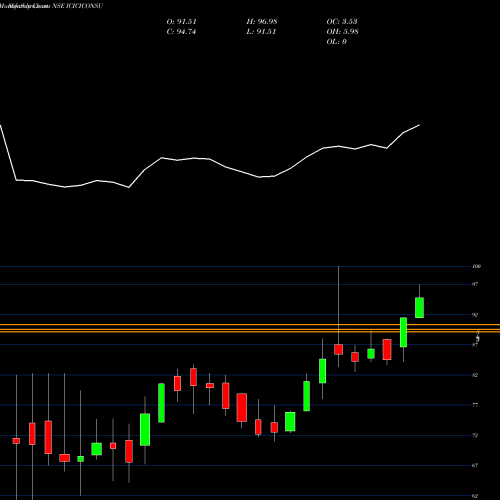
Task: Click the 100 price axis label
Action: (x=476, y=266)
